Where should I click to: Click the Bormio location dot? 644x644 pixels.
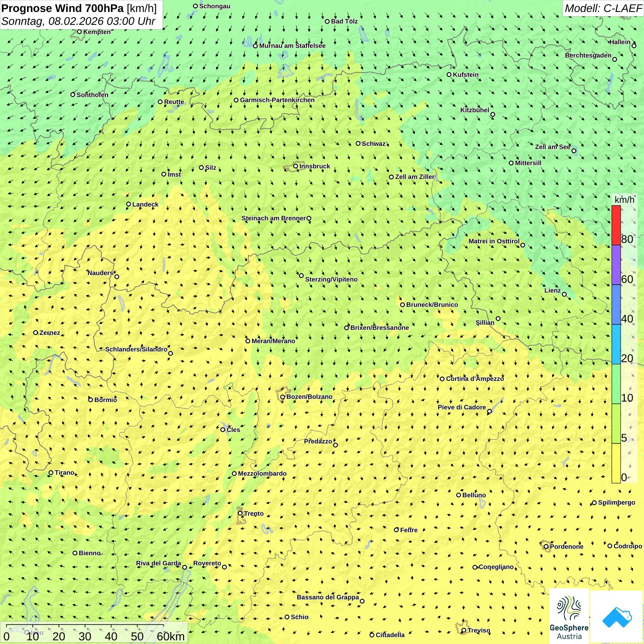[x=91, y=399]
